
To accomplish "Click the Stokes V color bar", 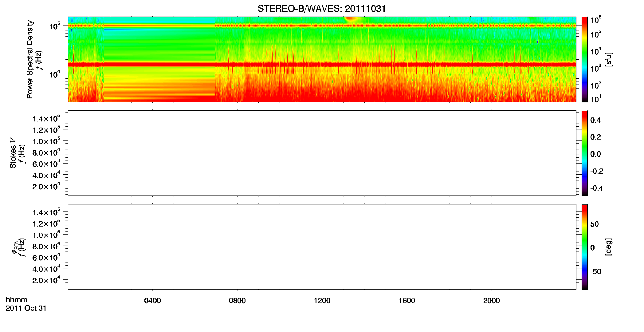I will coord(584,153).
